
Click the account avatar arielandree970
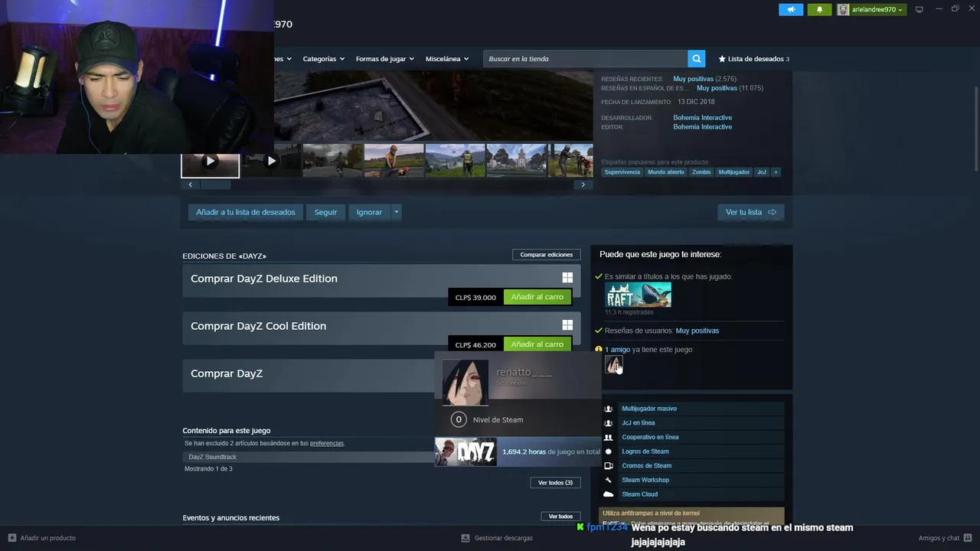[843, 9]
